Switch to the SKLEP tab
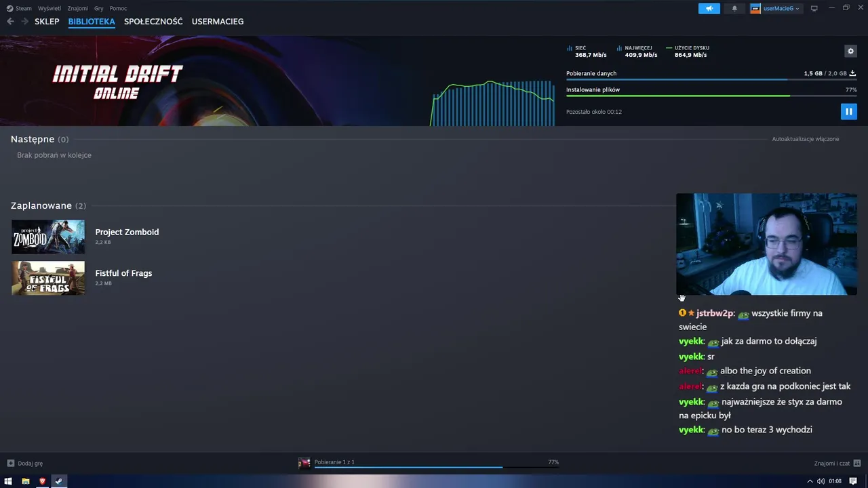 [x=47, y=21]
